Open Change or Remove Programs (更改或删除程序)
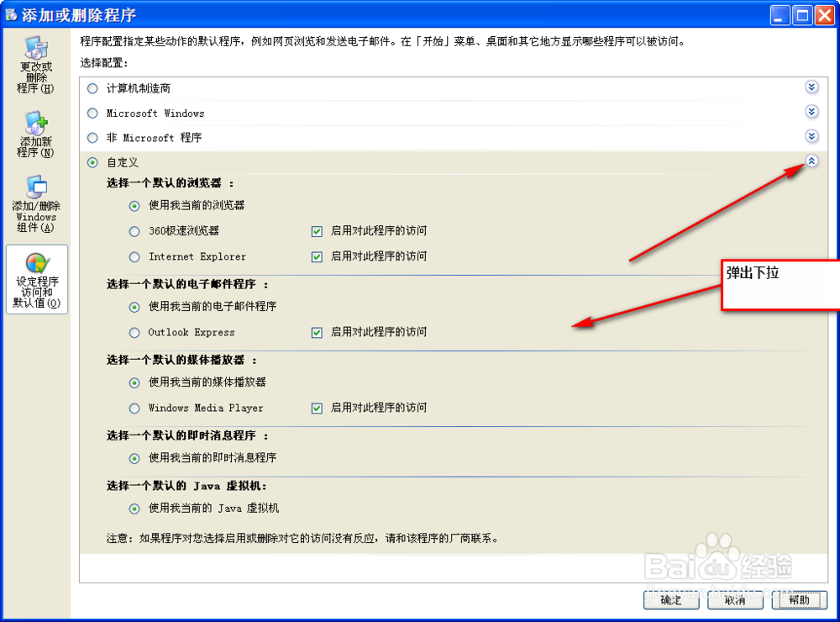Viewport: 840px width, 622px height. click(36, 66)
